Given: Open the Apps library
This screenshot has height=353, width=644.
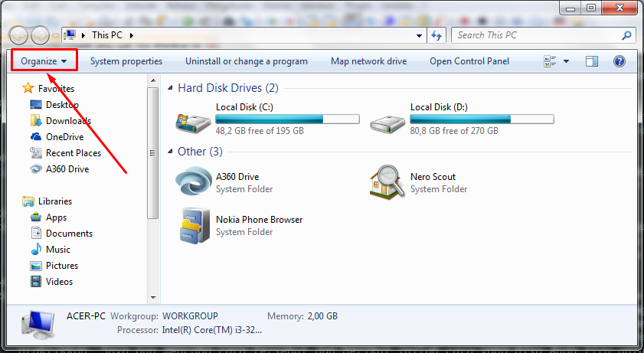Looking at the screenshot, I should click(56, 217).
